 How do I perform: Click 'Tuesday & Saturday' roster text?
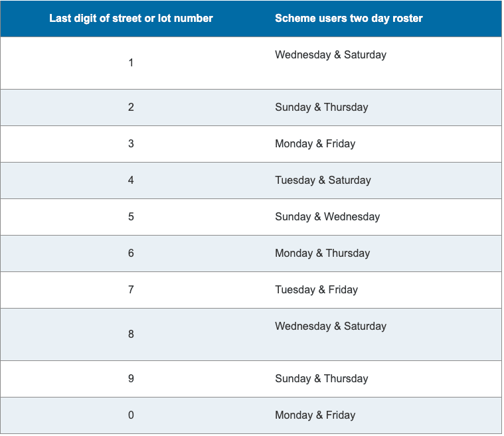323,181
